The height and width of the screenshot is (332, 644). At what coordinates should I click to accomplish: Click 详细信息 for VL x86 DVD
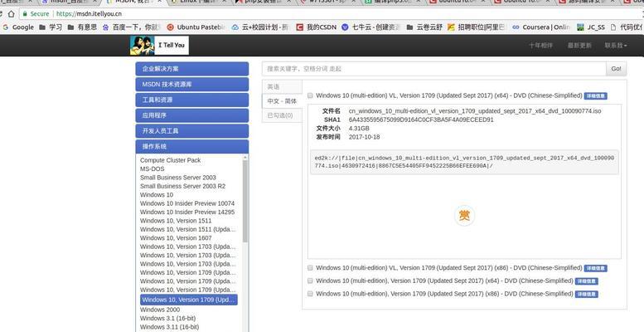coord(596,268)
